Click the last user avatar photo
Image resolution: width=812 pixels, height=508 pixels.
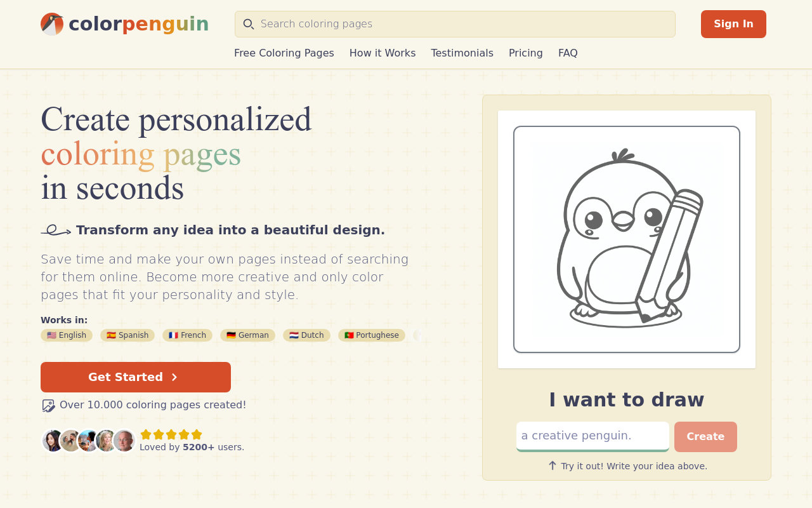pos(124,441)
